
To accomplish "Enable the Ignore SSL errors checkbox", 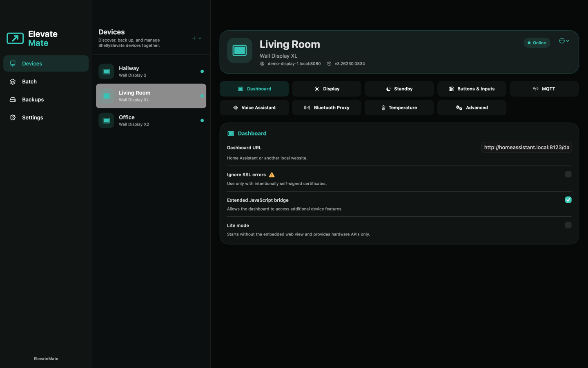I will 568,174.
